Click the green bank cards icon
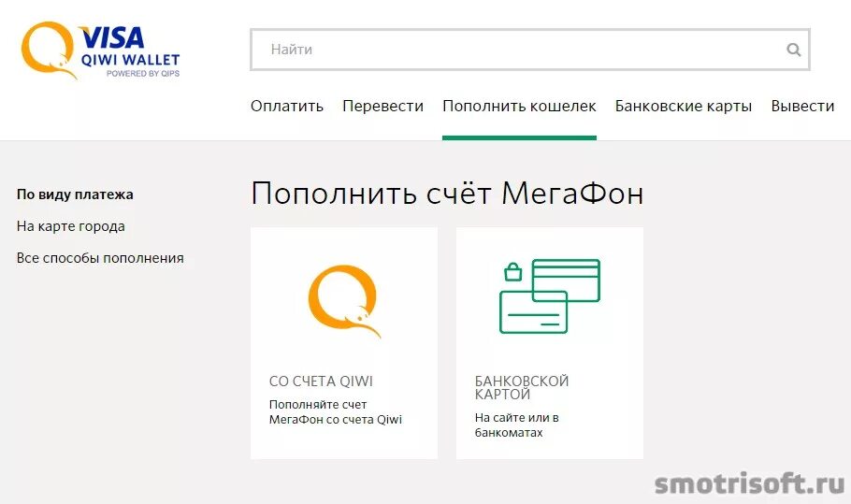The image size is (851, 504). coord(549,296)
